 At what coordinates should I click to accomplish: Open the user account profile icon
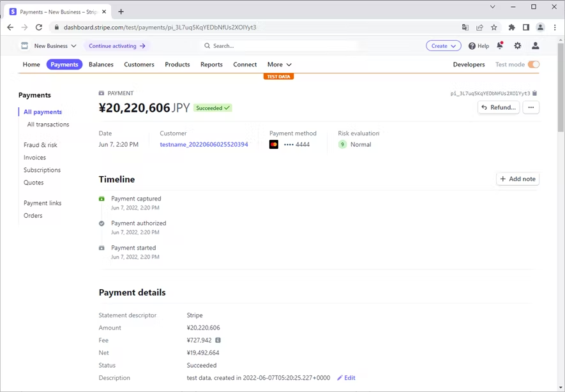(x=536, y=46)
